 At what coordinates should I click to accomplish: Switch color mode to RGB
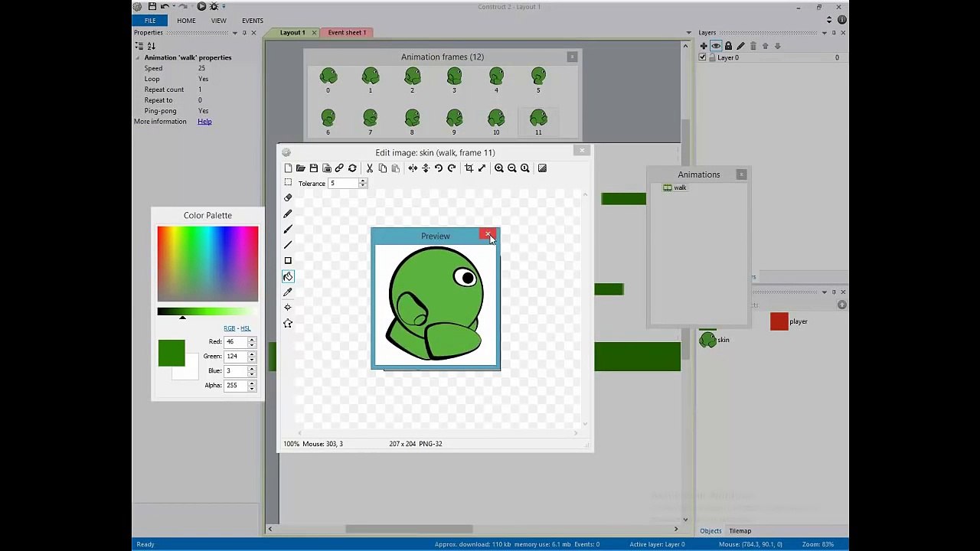(229, 328)
